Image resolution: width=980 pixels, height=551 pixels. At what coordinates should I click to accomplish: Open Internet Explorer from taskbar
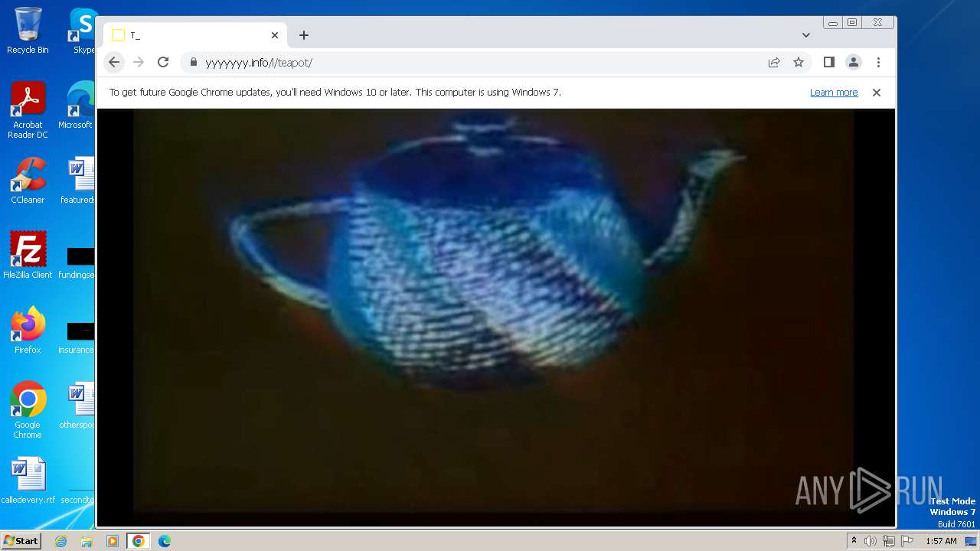(x=61, y=541)
